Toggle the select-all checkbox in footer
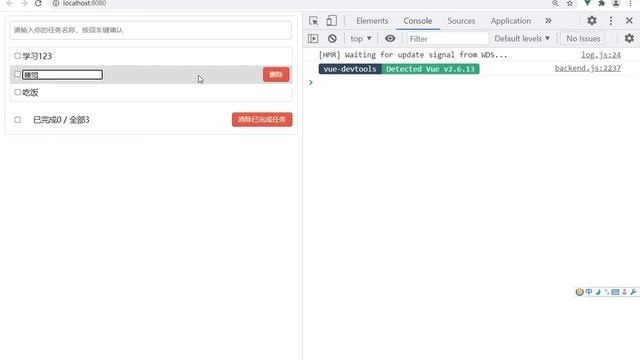The image size is (640, 360). pos(17,120)
